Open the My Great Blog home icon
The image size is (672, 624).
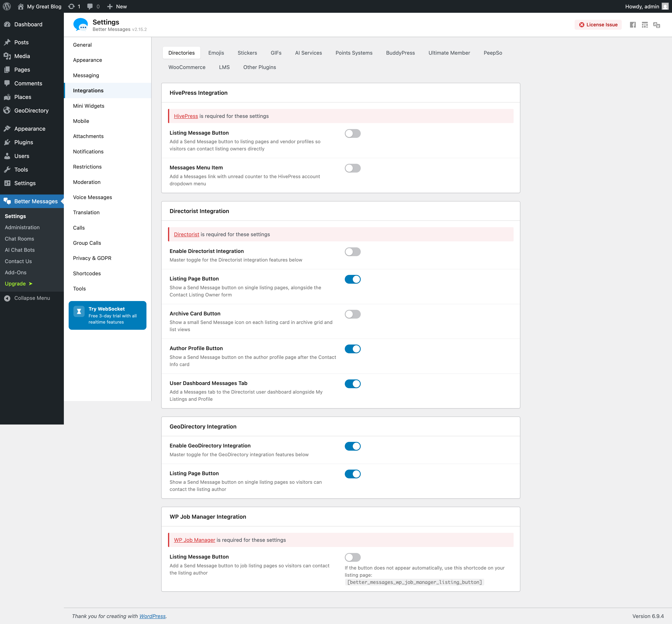point(21,6)
